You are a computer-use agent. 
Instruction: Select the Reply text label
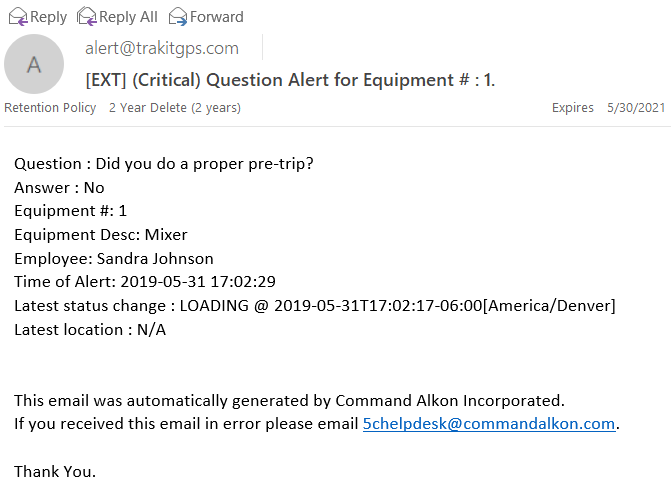tap(48, 17)
